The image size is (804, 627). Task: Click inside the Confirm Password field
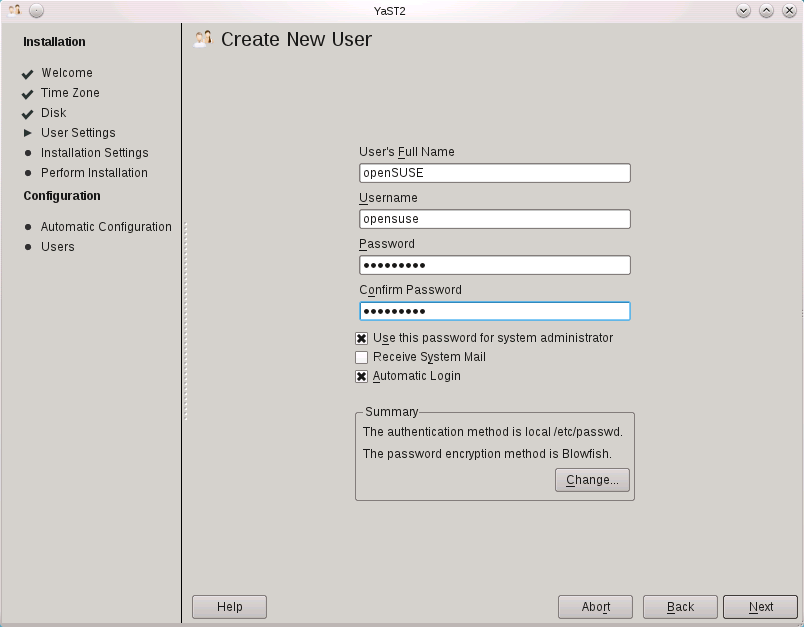(494, 311)
